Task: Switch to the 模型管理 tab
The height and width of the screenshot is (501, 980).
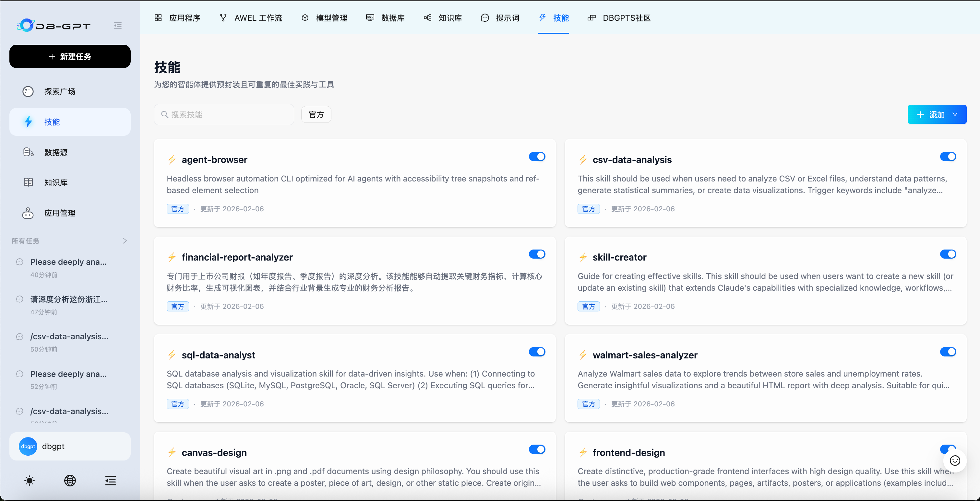Action: click(330, 18)
